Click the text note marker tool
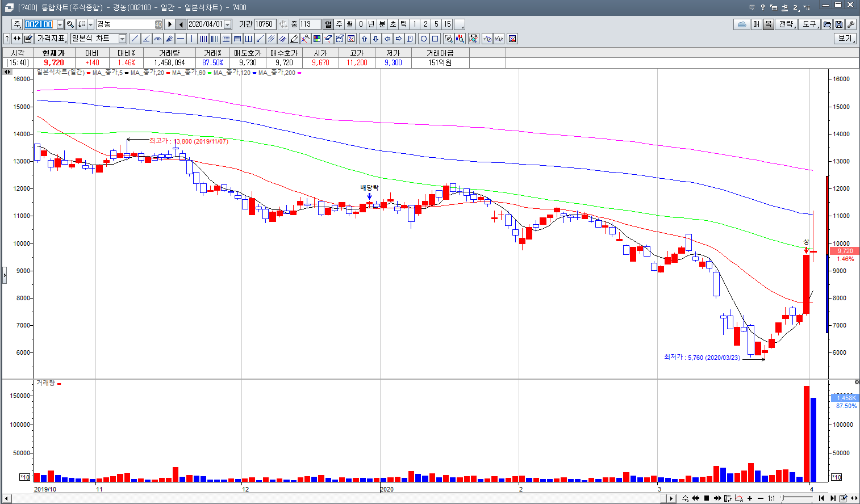Image resolution: width=860 pixels, height=504 pixels. coord(410,39)
